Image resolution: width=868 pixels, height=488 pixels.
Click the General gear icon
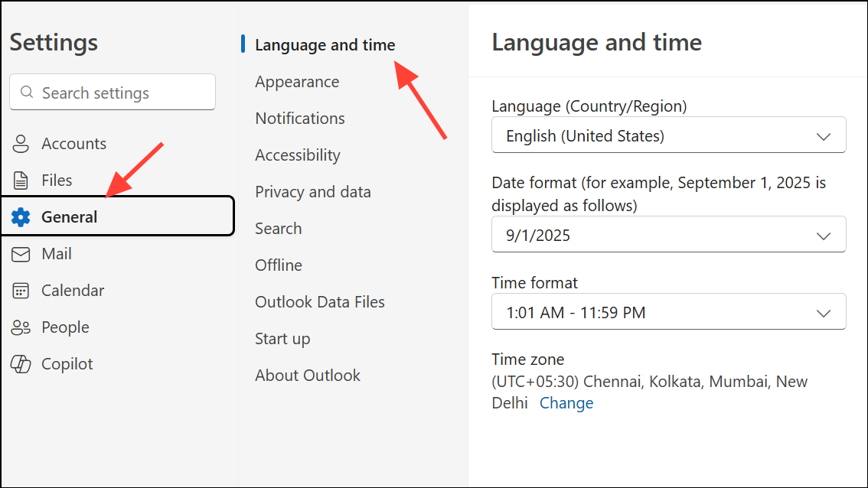pyautogui.click(x=21, y=217)
